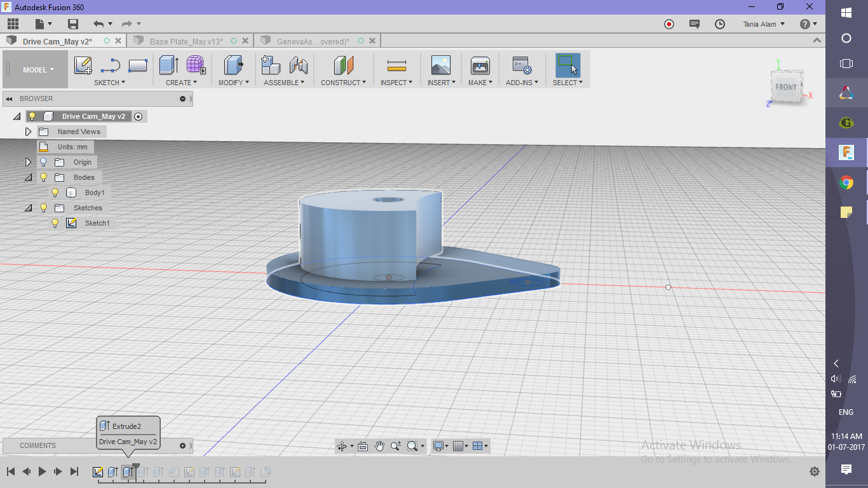Open the SKETCH menu
Screen dimensions: 868x488
pos(109,83)
